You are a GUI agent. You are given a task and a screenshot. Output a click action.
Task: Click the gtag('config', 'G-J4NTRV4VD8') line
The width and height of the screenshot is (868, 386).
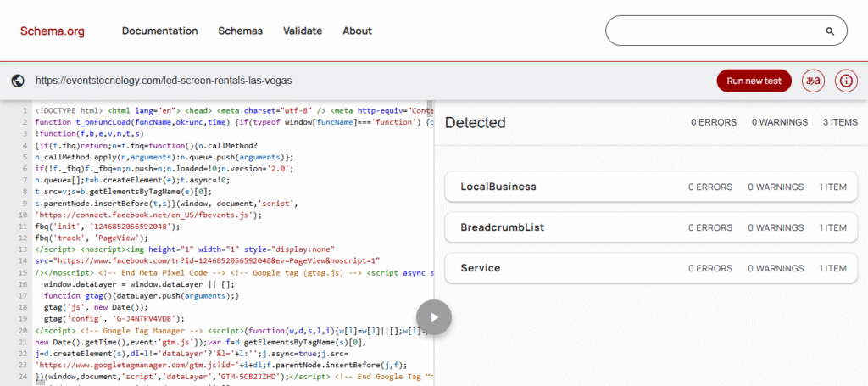tap(114, 319)
